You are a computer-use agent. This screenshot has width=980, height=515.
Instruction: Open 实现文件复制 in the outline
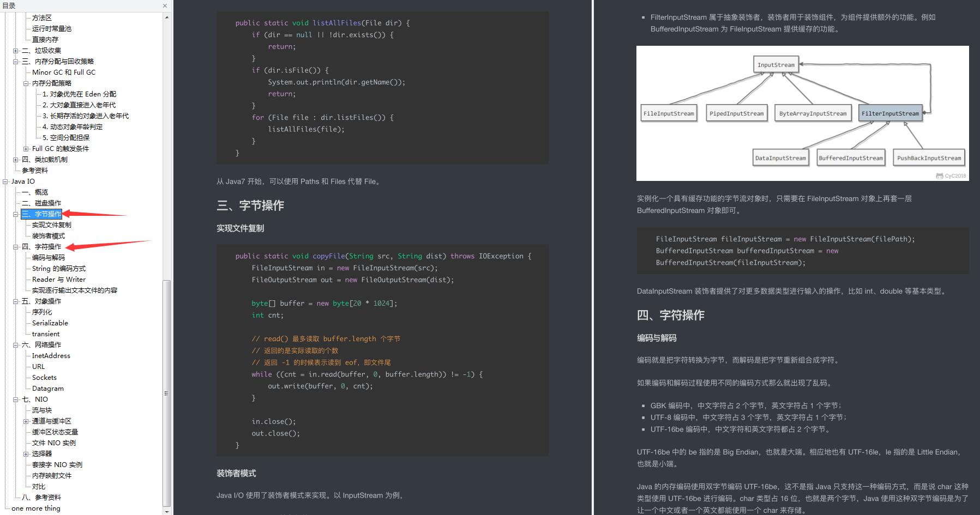[52, 225]
